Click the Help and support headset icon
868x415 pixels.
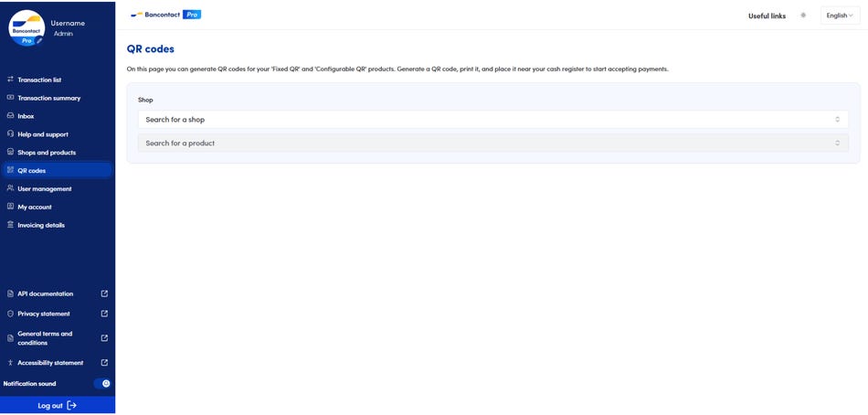10,134
